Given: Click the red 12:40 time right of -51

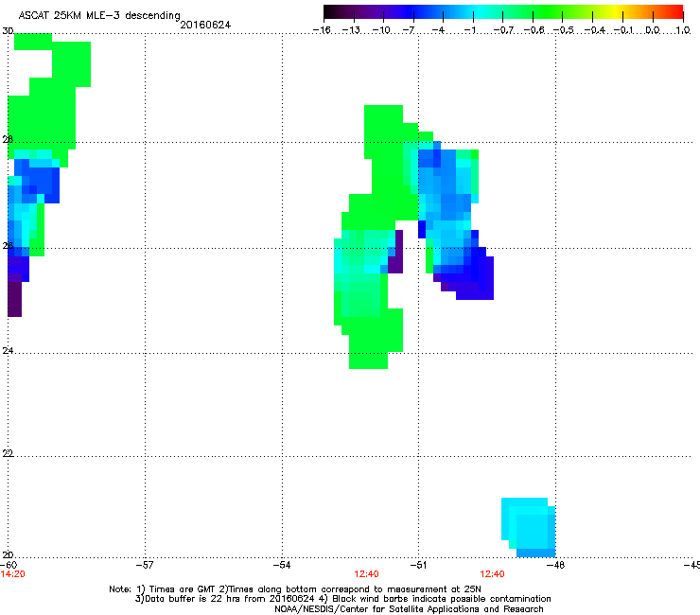Looking at the screenshot, I should tap(493, 574).
